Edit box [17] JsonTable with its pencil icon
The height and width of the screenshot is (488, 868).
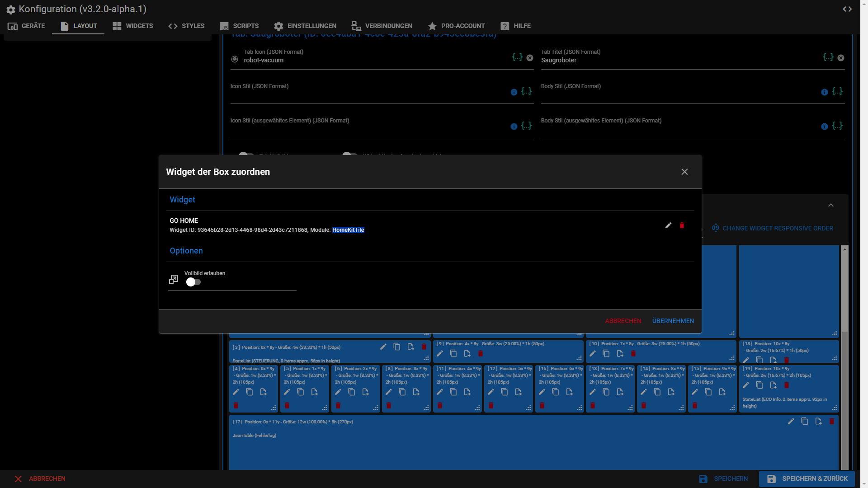[x=791, y=422]
